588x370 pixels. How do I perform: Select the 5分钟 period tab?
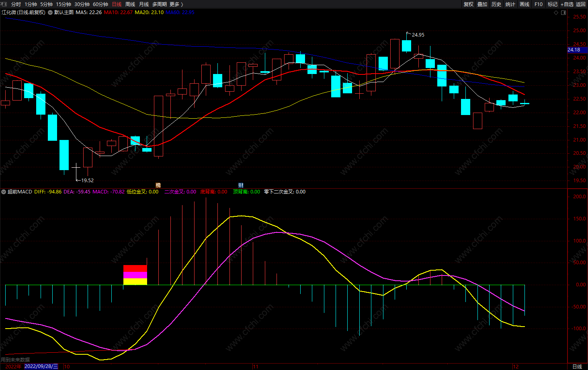46,4
